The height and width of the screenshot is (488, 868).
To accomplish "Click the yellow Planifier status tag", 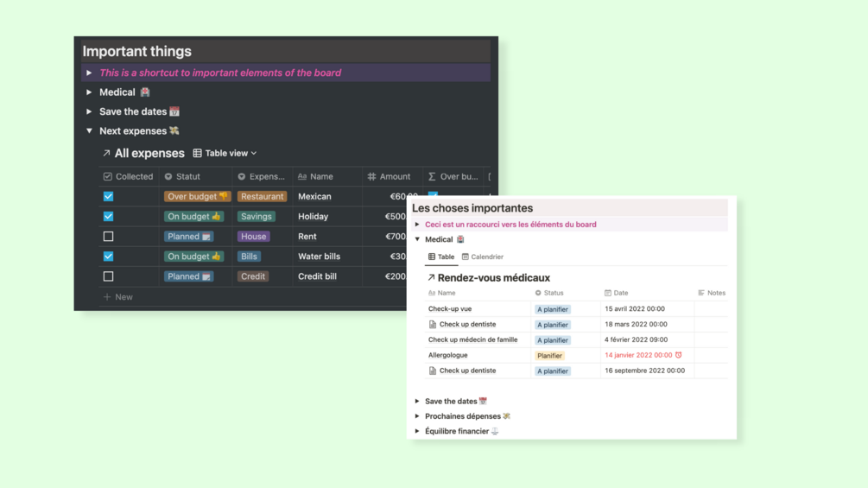I will (x=549, y=356).
